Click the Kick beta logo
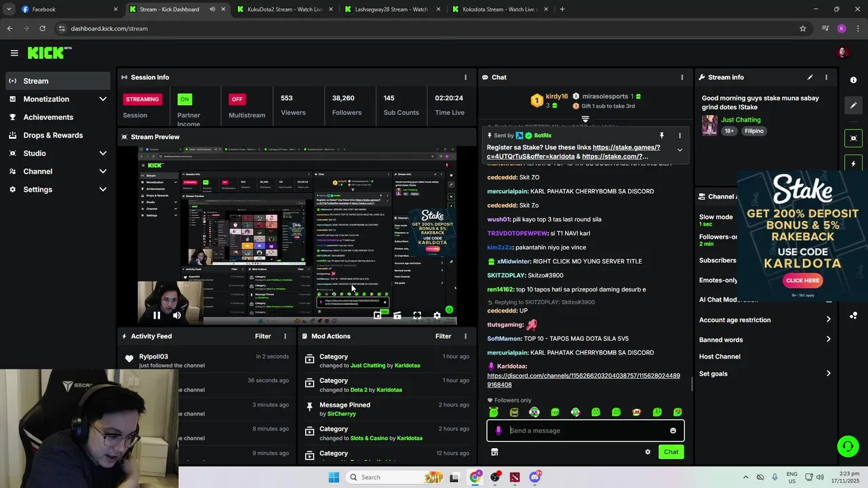 [50, 53]
